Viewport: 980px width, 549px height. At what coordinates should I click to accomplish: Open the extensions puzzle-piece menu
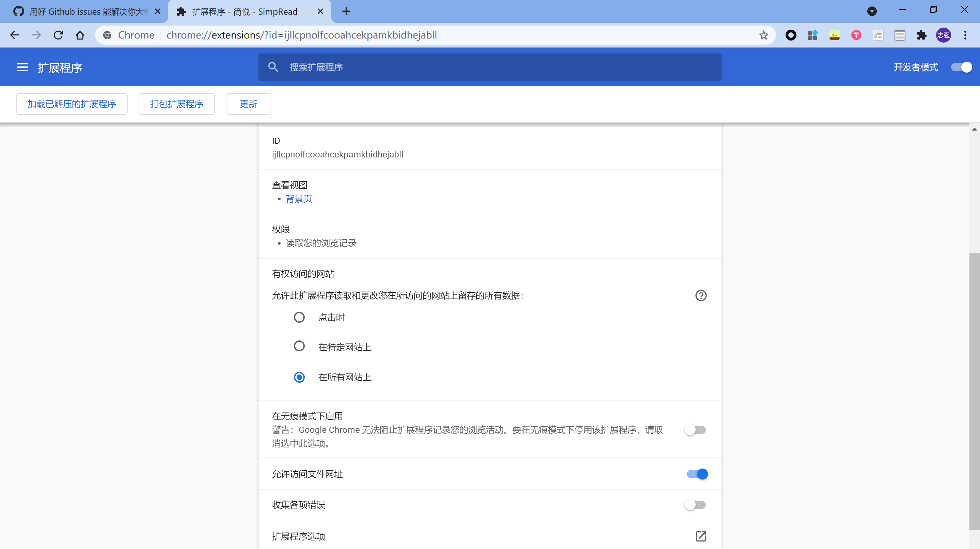pyautogui.click(x=922, y=35)
